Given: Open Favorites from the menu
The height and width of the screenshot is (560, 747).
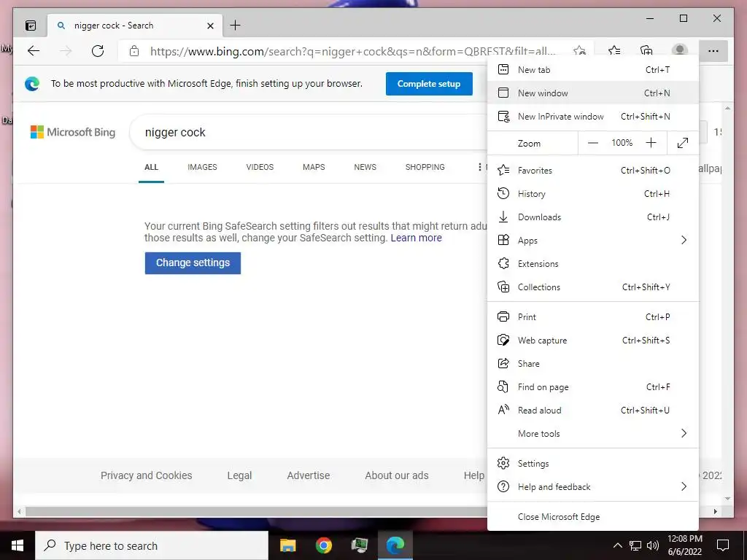Looking at the screenshot, I should [593, 171].
